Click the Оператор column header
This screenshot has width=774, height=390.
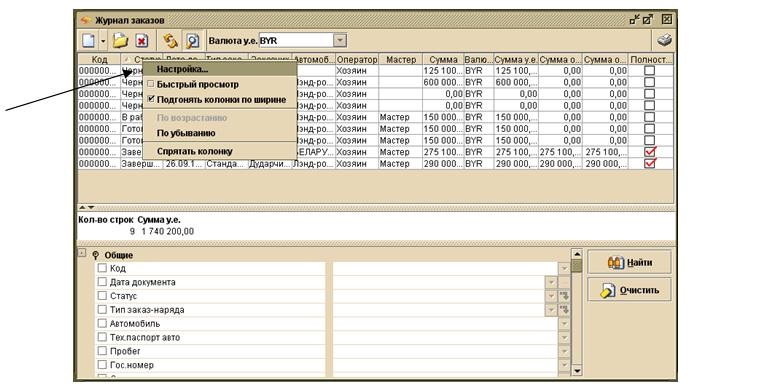(357, 59)
